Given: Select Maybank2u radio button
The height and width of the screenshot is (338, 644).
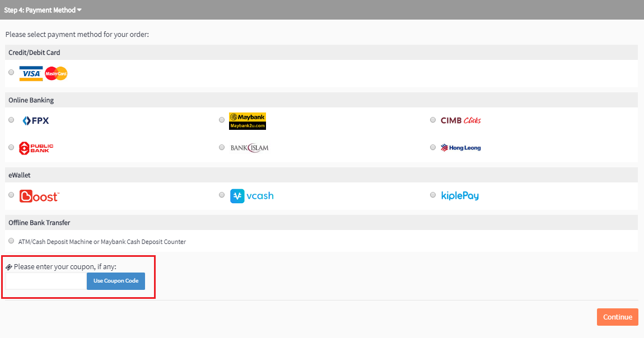Looking at the screenshot, I should 222,120.
